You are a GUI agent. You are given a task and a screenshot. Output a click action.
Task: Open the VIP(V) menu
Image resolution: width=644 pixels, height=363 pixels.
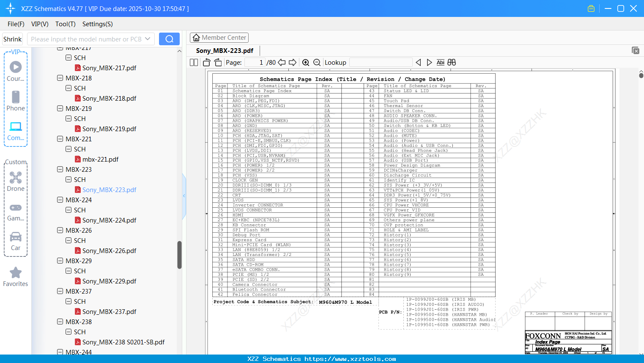40,24
